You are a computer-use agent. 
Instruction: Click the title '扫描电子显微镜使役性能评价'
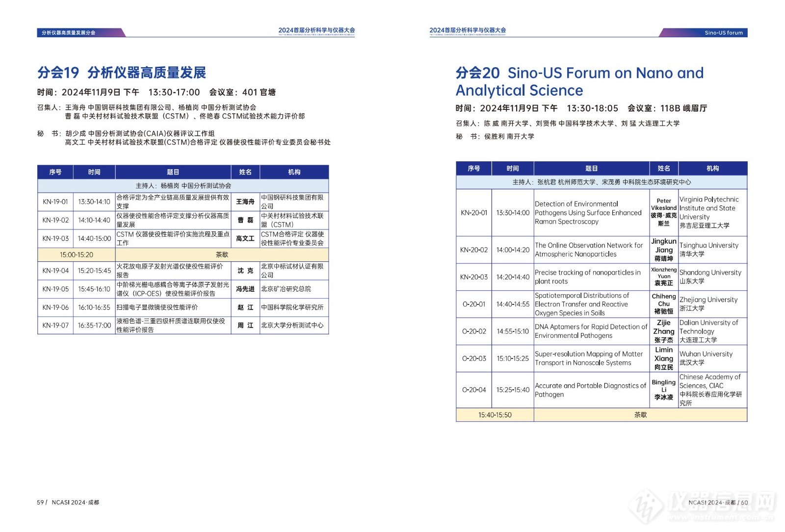tap(157, 307)
